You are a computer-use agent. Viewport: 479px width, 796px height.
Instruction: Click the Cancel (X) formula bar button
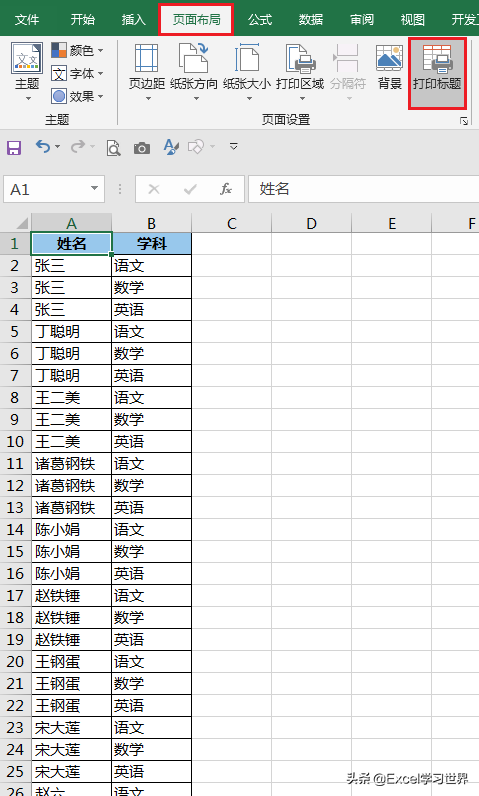[x=154, y=189]
